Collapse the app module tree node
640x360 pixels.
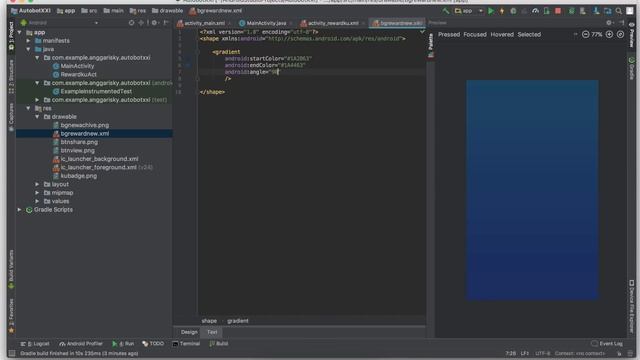tap(20, 32)
